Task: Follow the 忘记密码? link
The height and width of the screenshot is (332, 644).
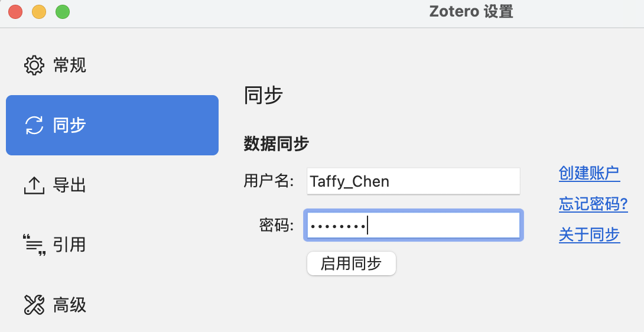Action: [x=593, y=204]
